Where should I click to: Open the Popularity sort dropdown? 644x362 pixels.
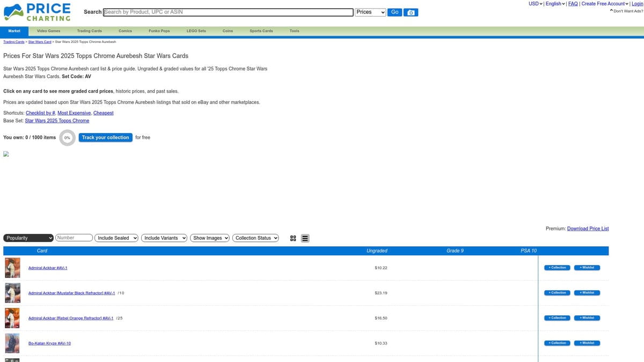(28, 238)
